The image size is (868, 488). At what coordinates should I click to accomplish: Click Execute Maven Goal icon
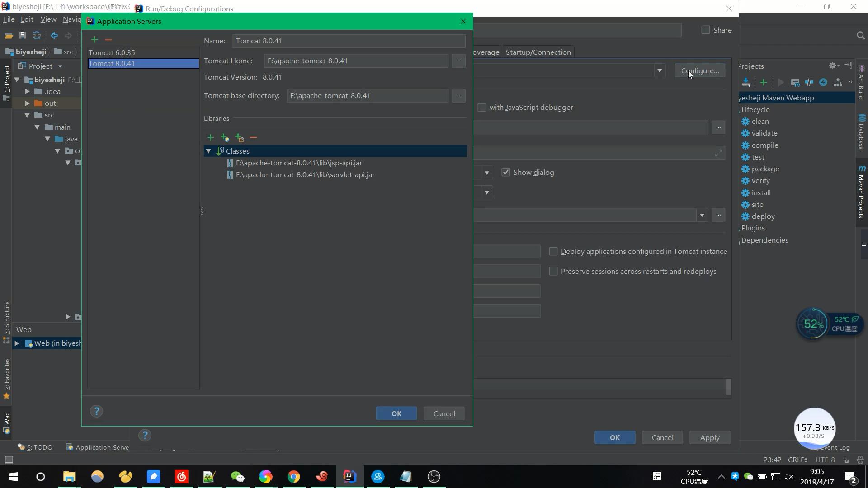coord(795,82)
